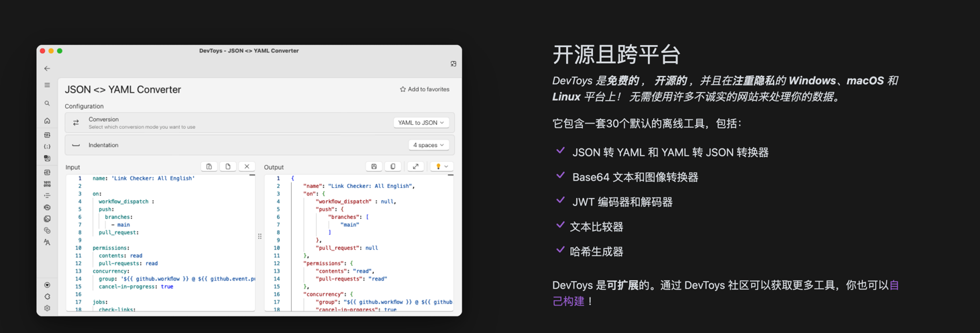The height and width of the screenshot is (333, 980).
Task: Open search via magnifier icon in sidebar
Action: (x=47, y=103)
